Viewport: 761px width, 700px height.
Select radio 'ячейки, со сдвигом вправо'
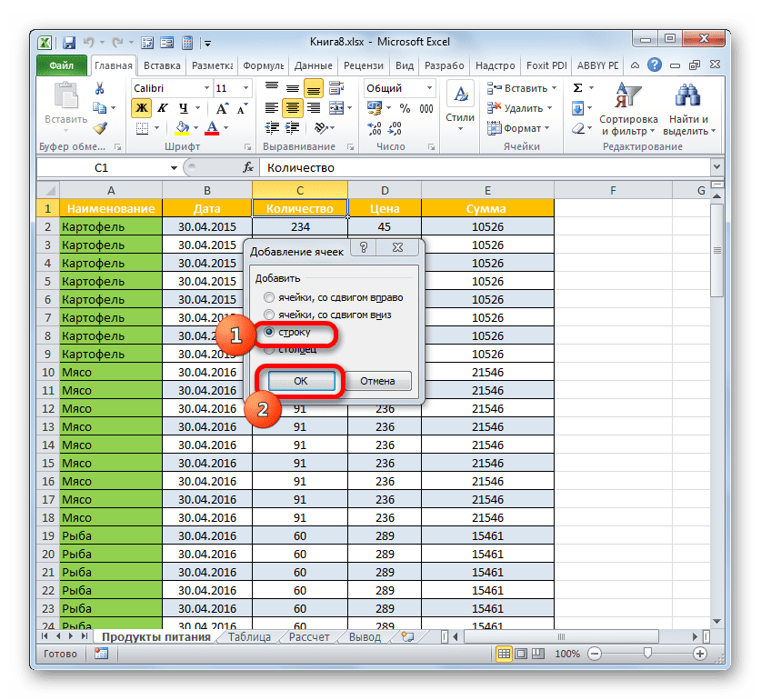(269, 297)
